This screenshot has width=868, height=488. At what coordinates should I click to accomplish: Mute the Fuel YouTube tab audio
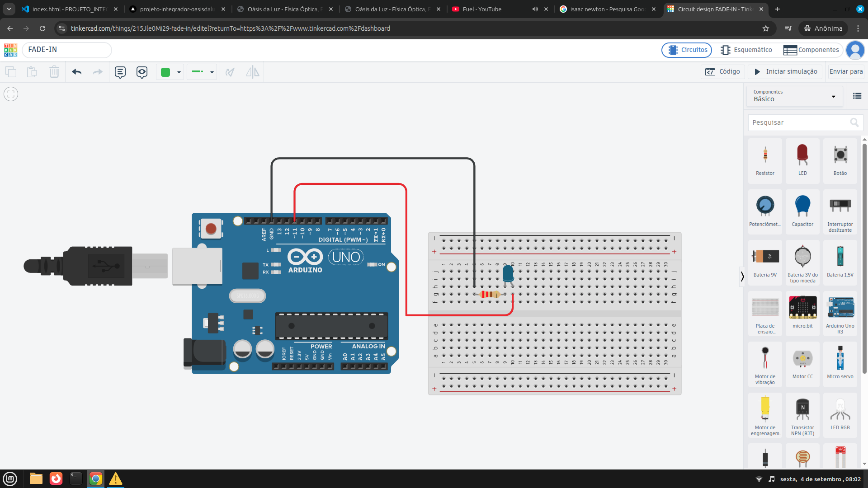pos(535,9)
